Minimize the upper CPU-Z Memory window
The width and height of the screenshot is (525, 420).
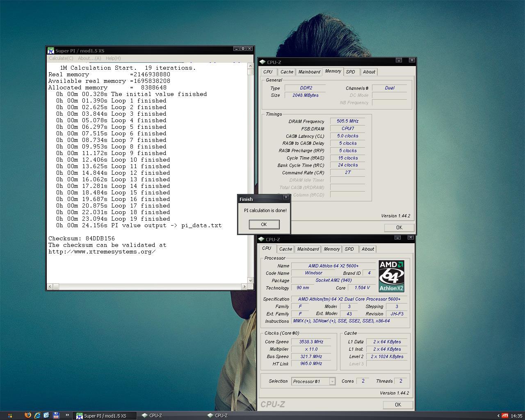pos(399,60)
